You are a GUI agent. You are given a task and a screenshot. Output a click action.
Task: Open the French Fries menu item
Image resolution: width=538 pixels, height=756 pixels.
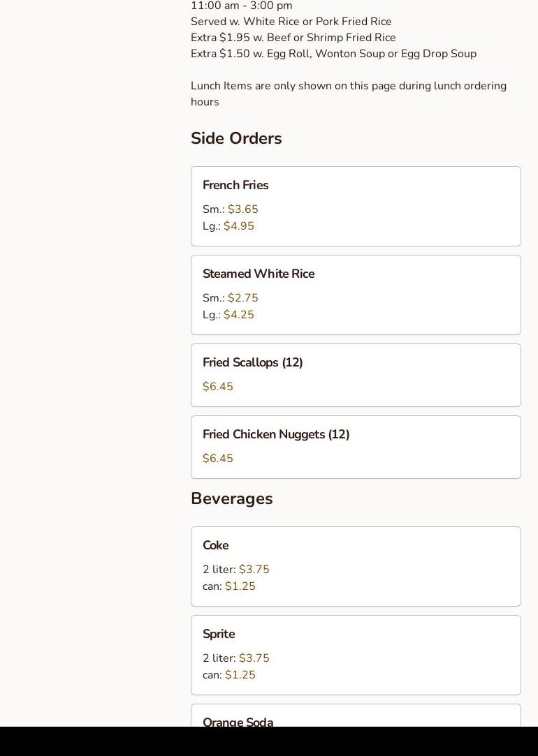[x=235, y=185]
